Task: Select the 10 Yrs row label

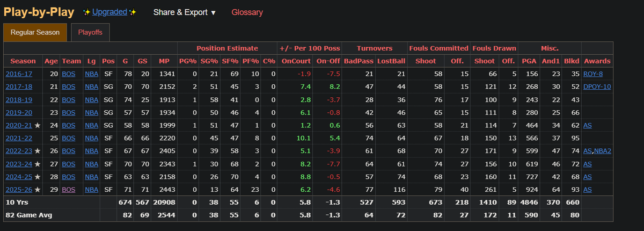Action: point(16,203)
